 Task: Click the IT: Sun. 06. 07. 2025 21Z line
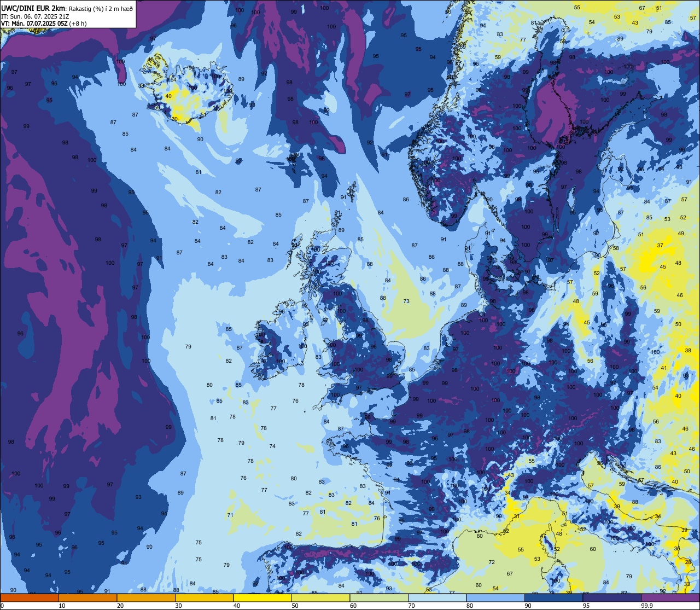click(36, 16)
